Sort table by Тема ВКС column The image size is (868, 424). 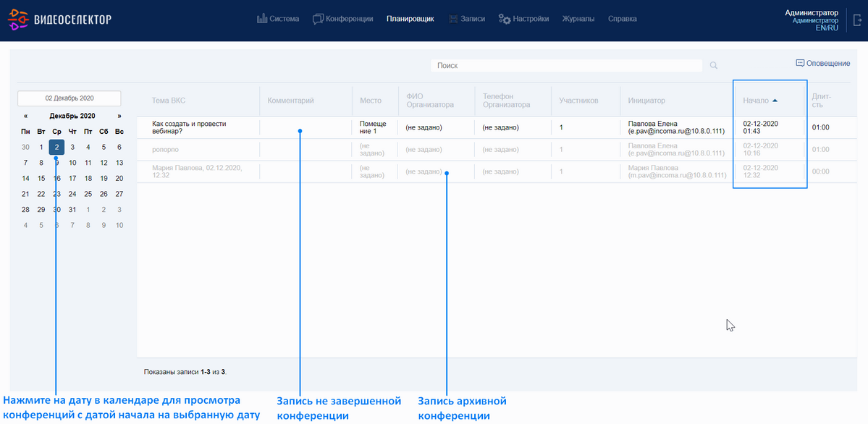tap(168, 101)
